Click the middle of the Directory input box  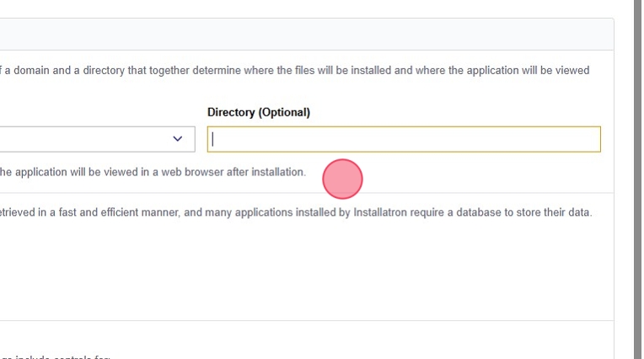(404, 139)
